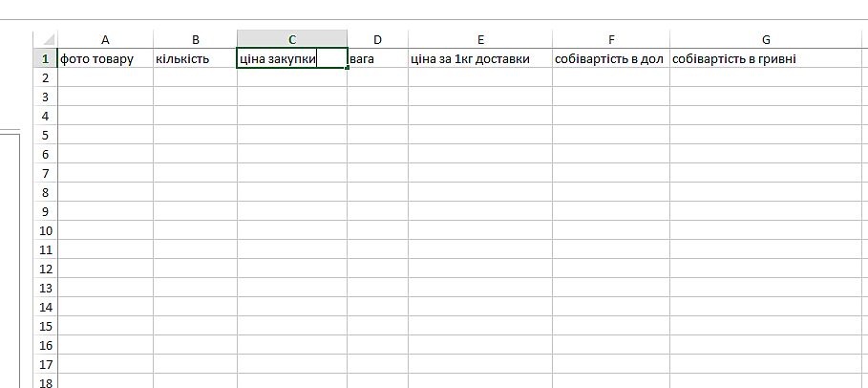Select row 10 header
The height and width of the screenshot is (388, 868).
(x=45, y=230)
